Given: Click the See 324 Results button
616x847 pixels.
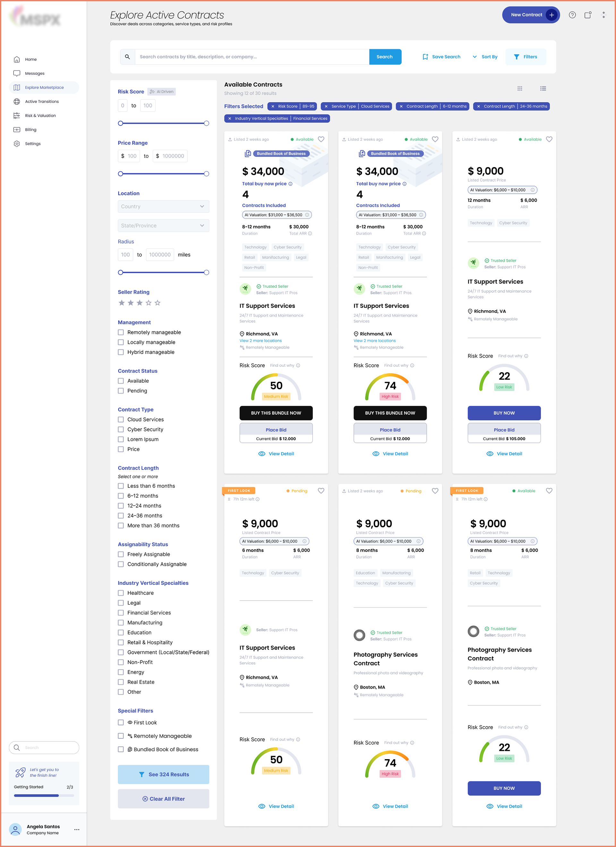Looking at the screenshot, I should point(163,774).
